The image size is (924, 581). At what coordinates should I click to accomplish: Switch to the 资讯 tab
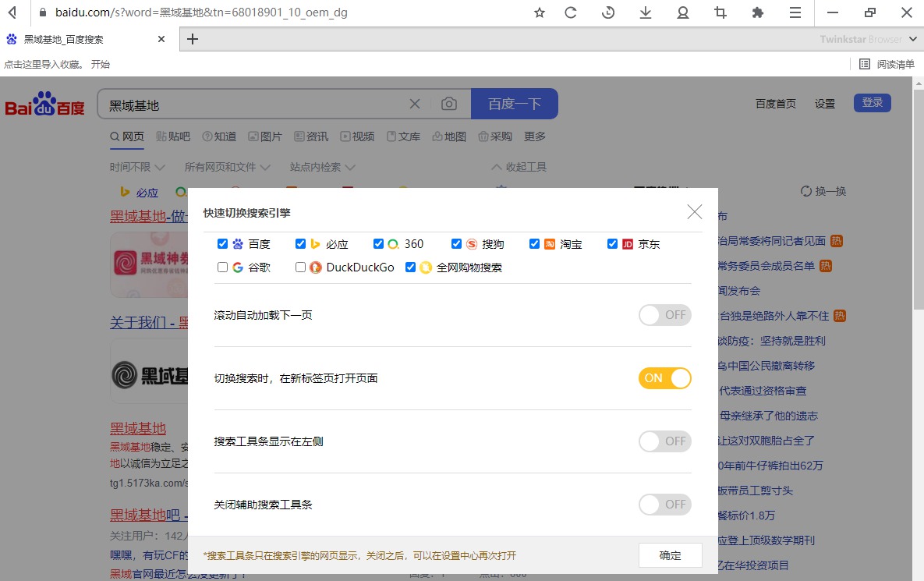(311, 136)
